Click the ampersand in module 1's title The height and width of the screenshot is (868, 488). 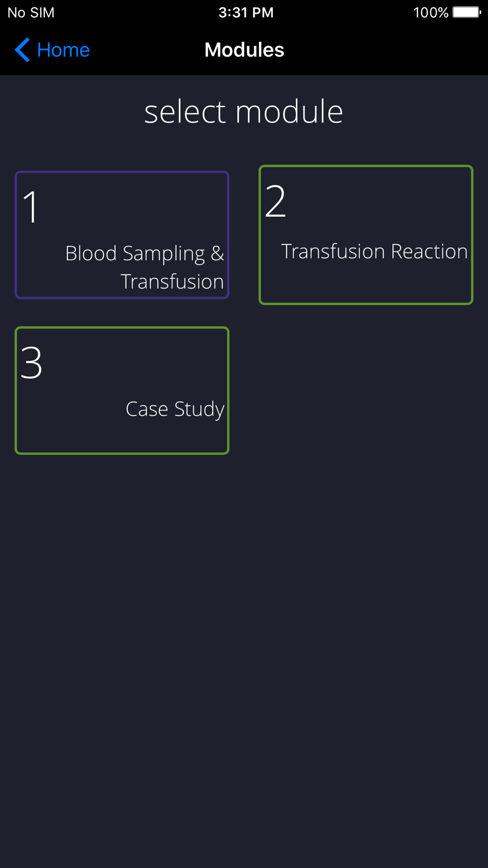click(217, 253)
